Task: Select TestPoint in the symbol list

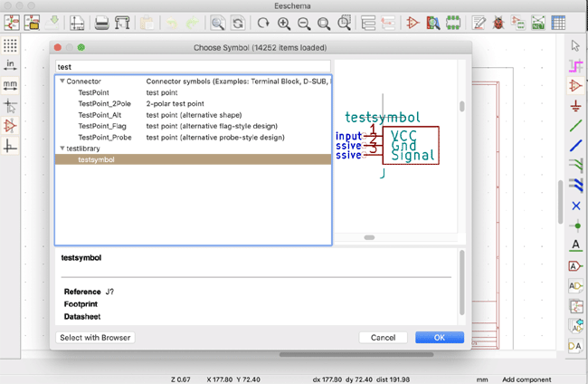Action: pyautogui.click(x=193, y=92)
